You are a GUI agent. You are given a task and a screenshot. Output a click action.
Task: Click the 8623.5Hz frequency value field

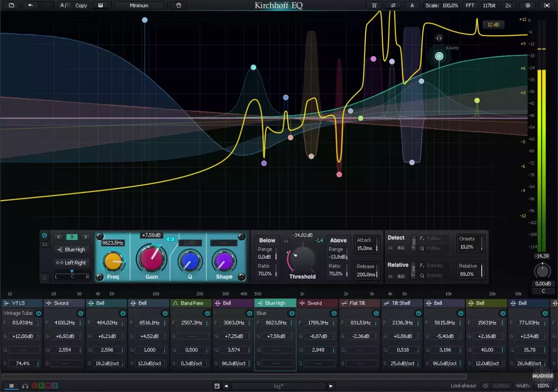[113, 243]
